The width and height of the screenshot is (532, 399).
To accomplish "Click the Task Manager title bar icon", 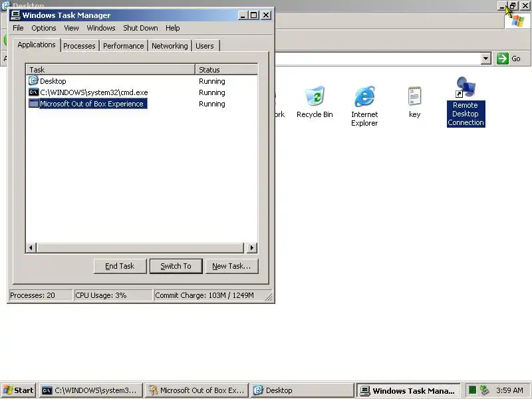I will [15, 15].
